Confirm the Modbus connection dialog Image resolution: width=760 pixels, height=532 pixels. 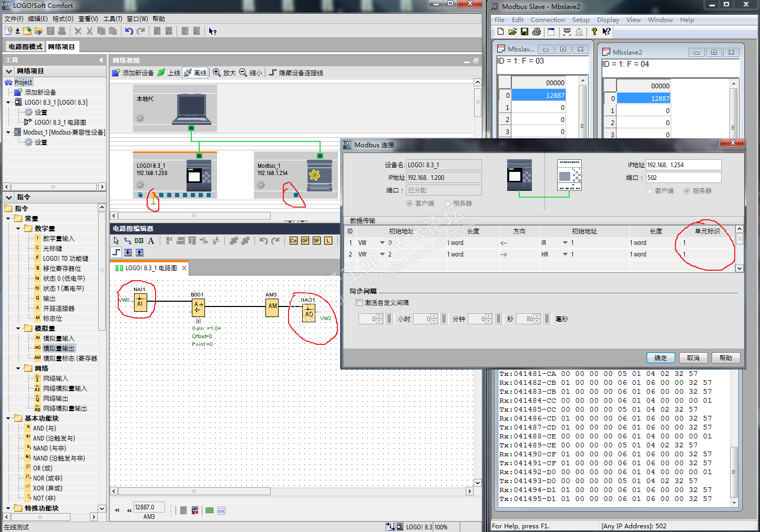pos(661,358)
